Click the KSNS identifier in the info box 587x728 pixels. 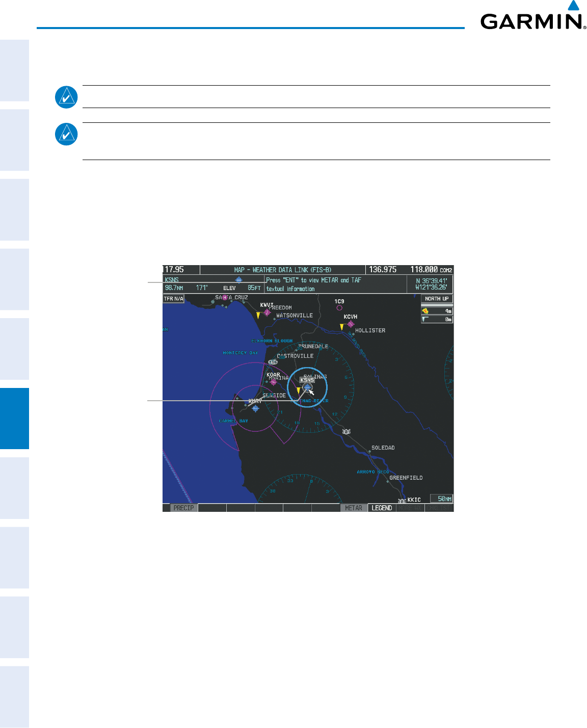click(172, 280)
